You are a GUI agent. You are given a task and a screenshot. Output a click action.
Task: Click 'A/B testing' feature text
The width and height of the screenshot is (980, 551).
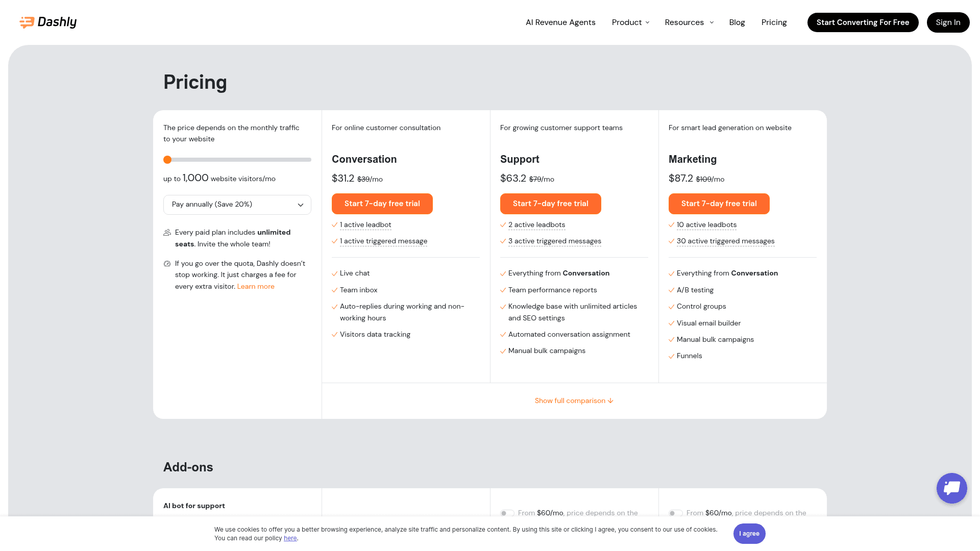click(x=695, y=290)
